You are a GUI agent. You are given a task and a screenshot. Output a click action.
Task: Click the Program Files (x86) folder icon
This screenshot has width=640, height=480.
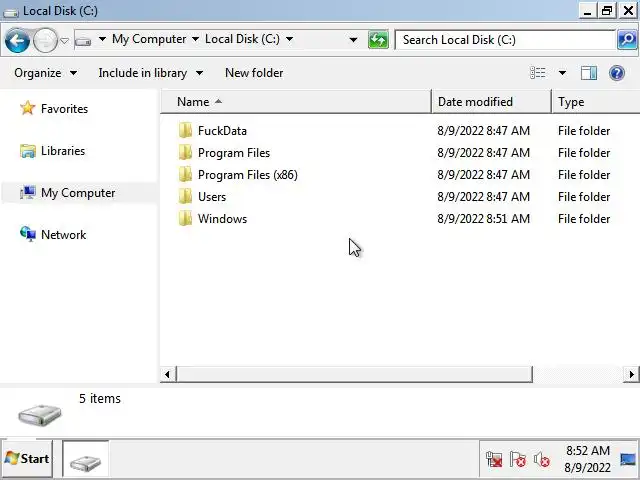pyautogui.click(x=185, y=175)
